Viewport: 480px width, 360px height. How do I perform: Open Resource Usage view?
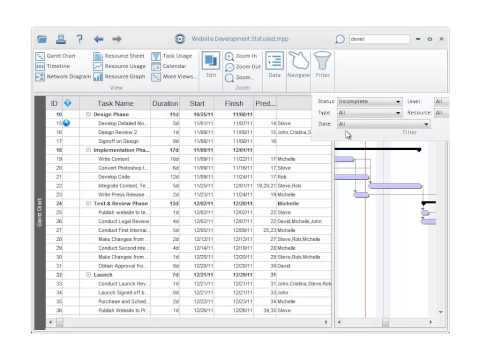(119, 66)
